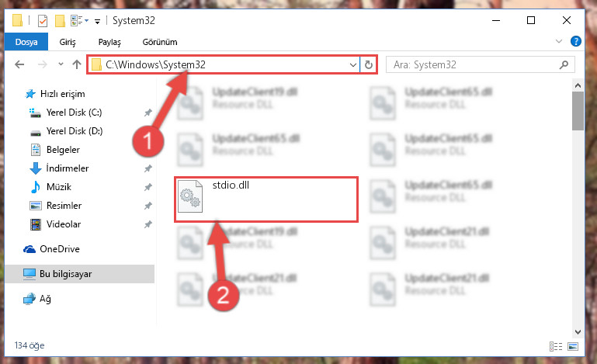Click the New folder quick access icon
Viewport: 597px width, 364px height.
point(60,21)
